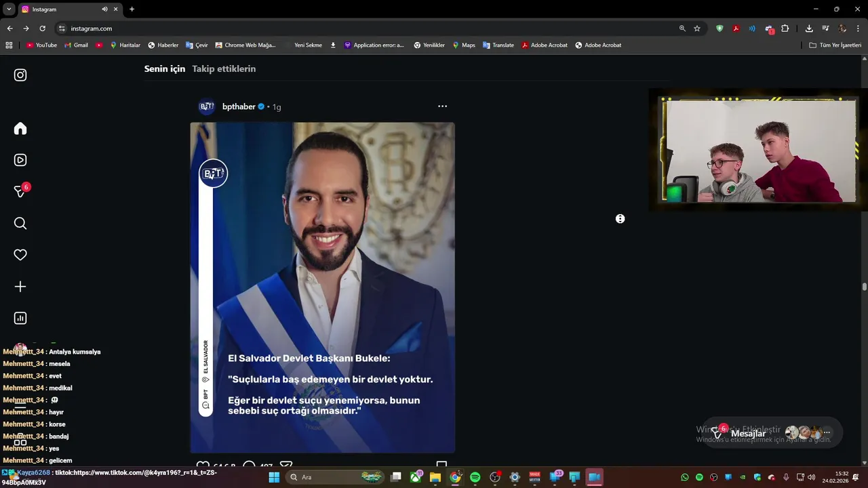The image size is (868, 488).
Task: Switch to the Takip ettiklerin tab
Action: click(224, 68)
